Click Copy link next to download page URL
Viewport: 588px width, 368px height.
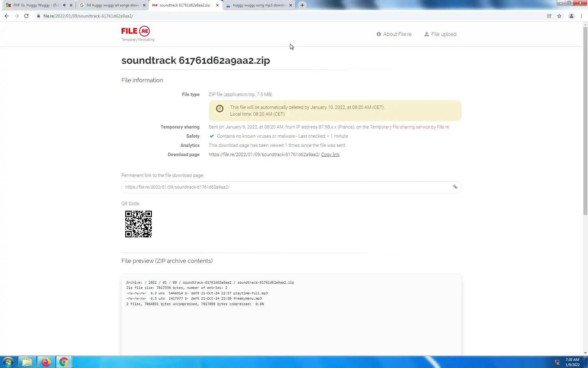(x=330, y=155)
